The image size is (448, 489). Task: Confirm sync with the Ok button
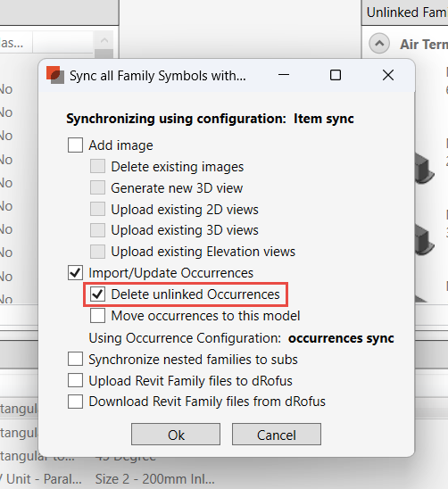coord(176,434)
